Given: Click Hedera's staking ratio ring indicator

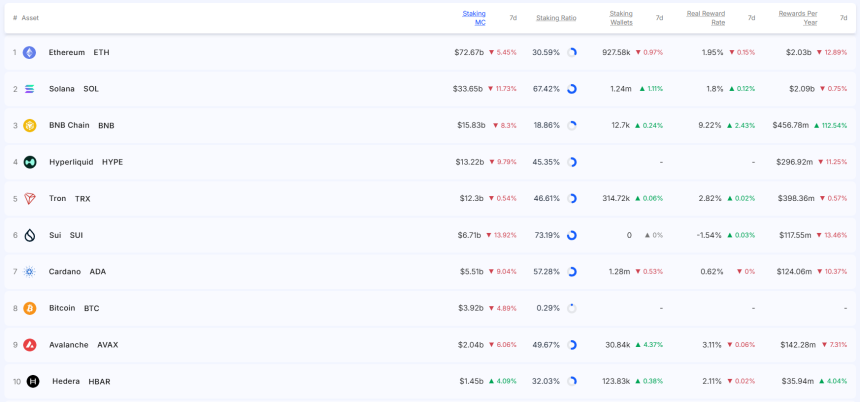Looking at the screenshot, I should click(x=572, y=381).
